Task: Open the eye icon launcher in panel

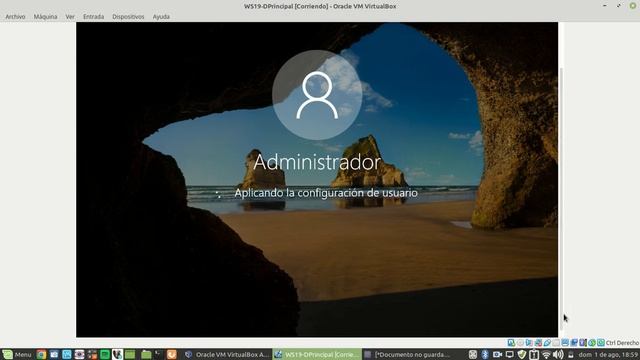Action: [79, 354]
